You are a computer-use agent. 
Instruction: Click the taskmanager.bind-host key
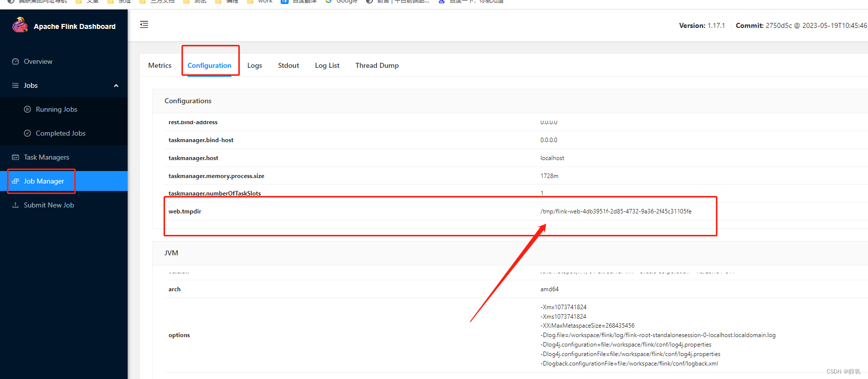201,140
